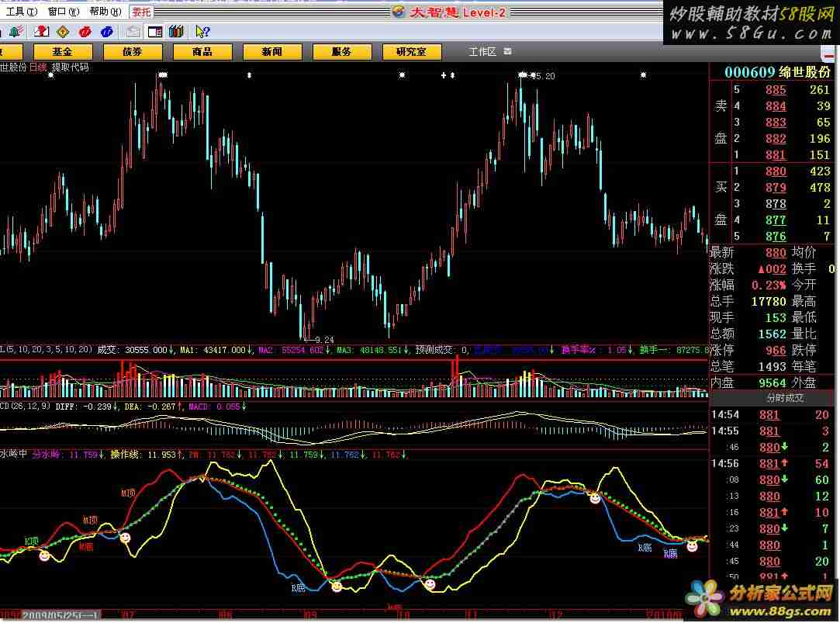
Task: Activate the context help cursor icon
Action: (202, 32)
